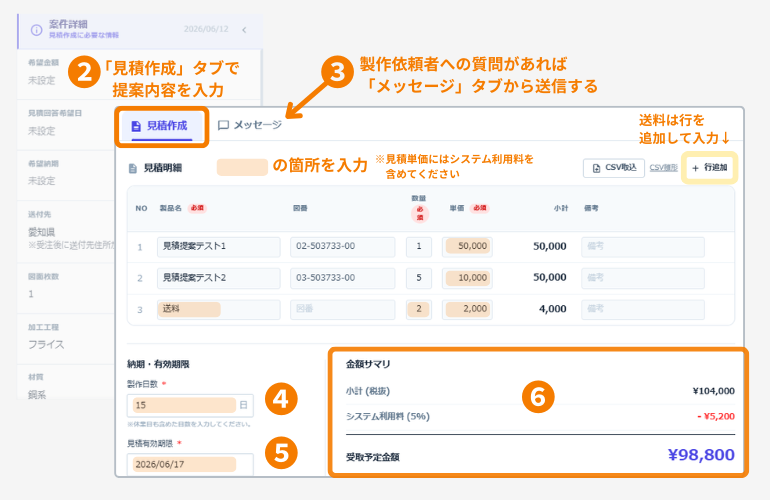Edit drawing number 02-503733-00

(x=342, y=247)
